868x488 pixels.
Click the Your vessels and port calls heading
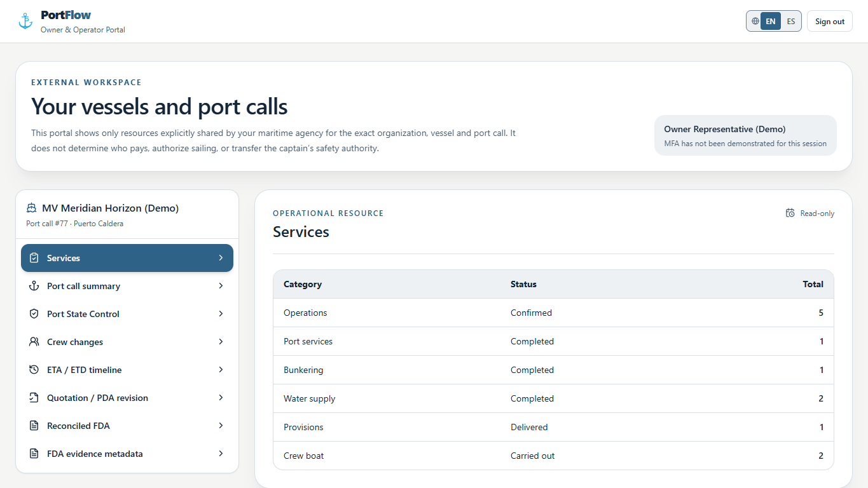[160, 107]
